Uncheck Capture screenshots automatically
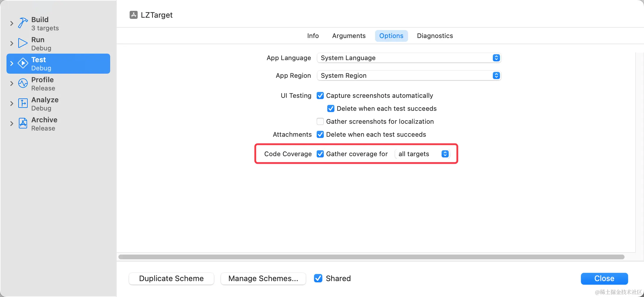 [x=320, y=95]
